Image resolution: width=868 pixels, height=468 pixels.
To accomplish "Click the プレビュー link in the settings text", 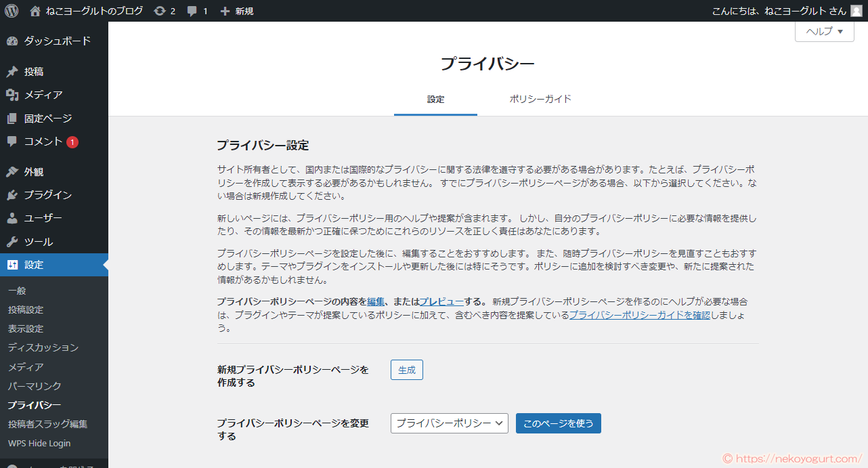I will 441,301.
